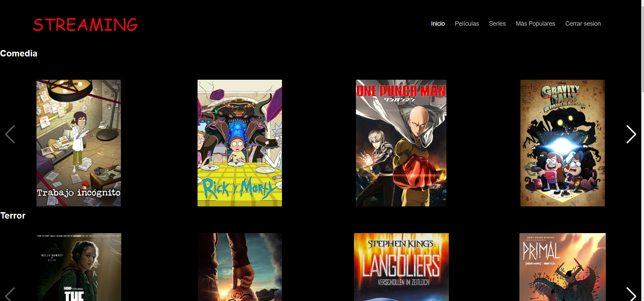Go to the Inicio page

438,24
